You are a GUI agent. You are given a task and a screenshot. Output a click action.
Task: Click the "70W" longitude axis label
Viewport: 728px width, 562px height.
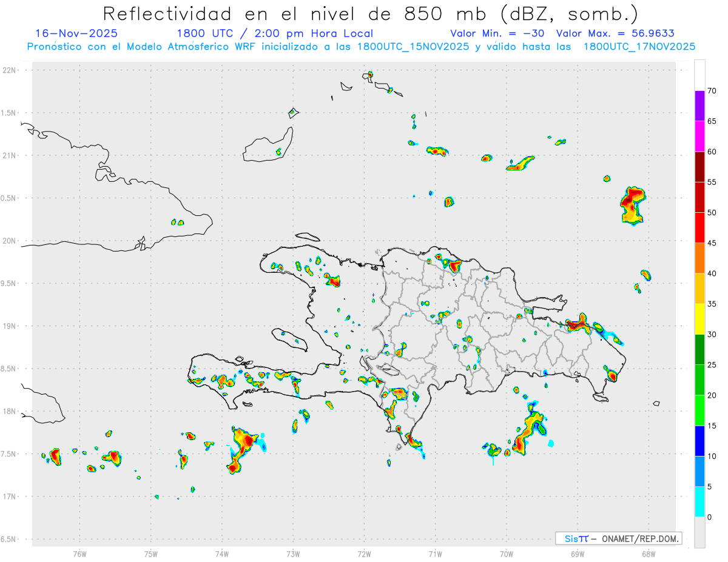tap(507, 554)
